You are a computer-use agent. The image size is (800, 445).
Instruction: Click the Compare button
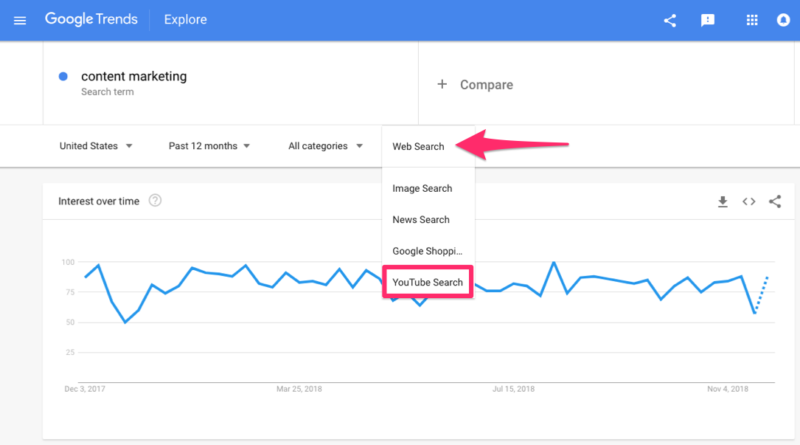tap(476, 85)
